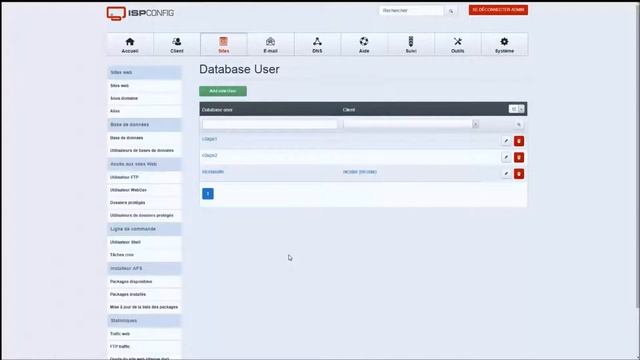
Task: Open the Suivi monitor module
Action: [x=411, y=44]
